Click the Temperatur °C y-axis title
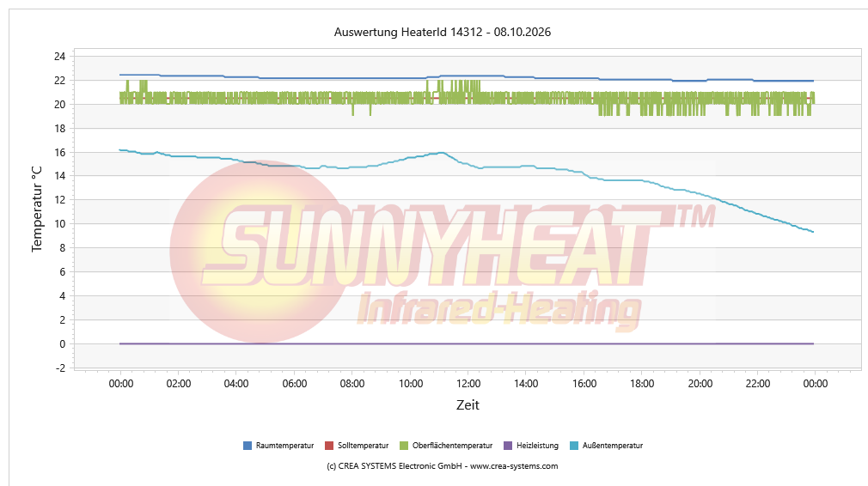 click(x=37, y=209)
